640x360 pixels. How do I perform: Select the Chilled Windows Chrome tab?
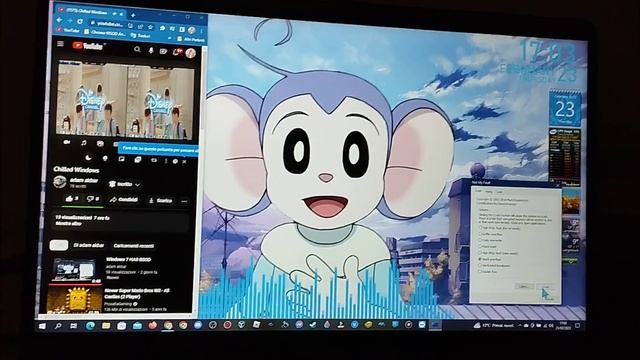[x=90, y=11]
